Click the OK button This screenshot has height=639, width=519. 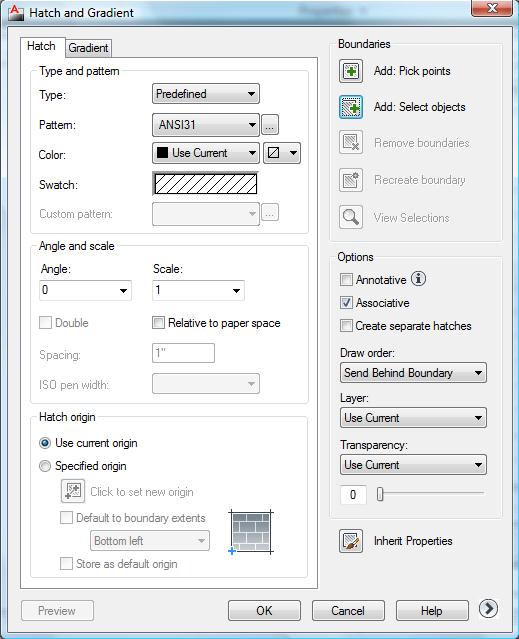click(x=264, y=610)
